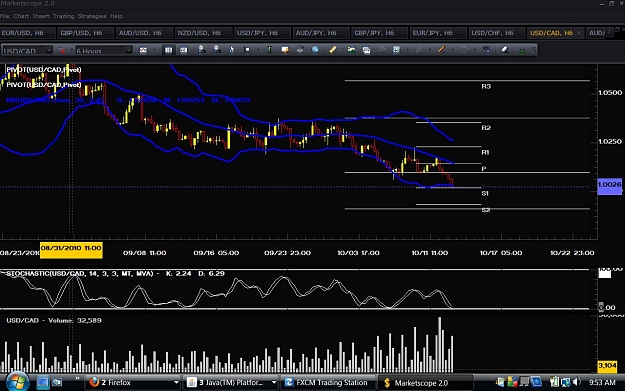Image resolution: width=625 pixels, height=391 pixels.
Task: Select the yellow ruler measure tool
Action: pos(332,50)
